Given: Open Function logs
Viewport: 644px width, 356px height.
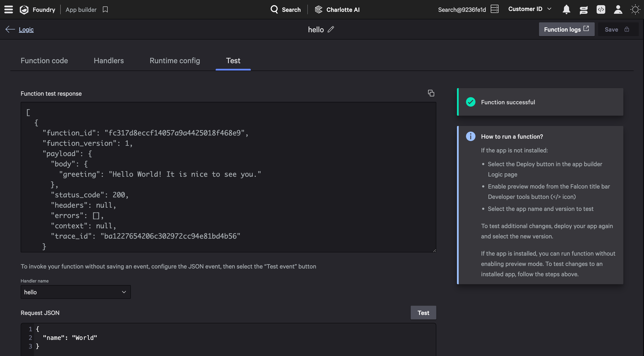Looking at the screenshot, I should [566, 29].
